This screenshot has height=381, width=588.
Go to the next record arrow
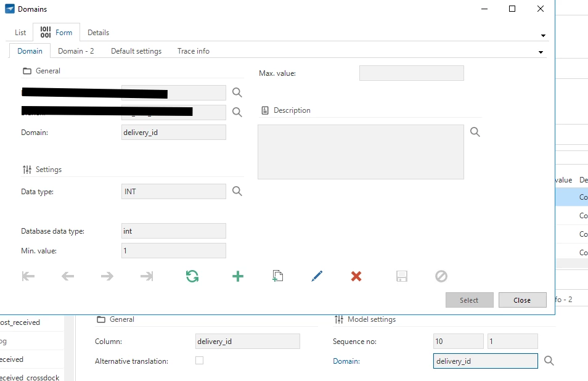(107, 276)
